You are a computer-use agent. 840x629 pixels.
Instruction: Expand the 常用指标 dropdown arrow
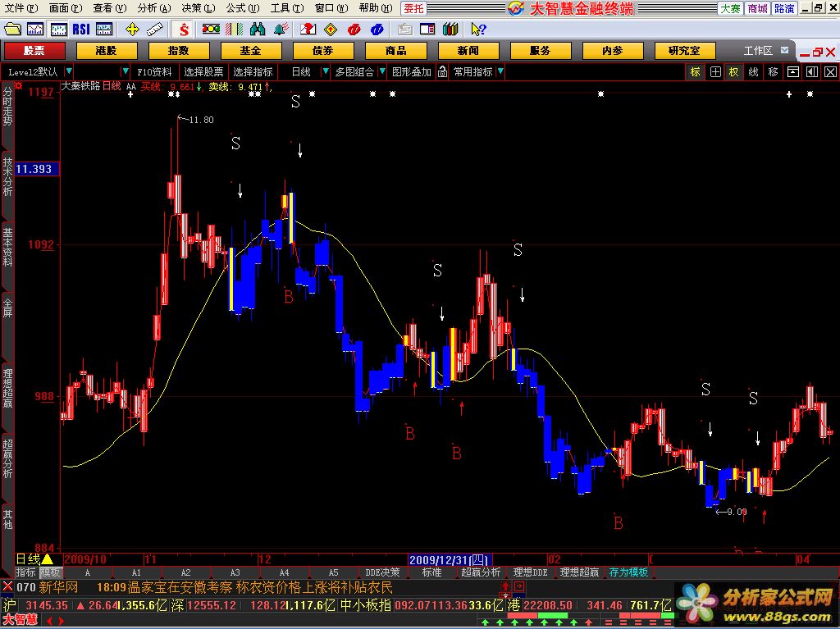500,71
